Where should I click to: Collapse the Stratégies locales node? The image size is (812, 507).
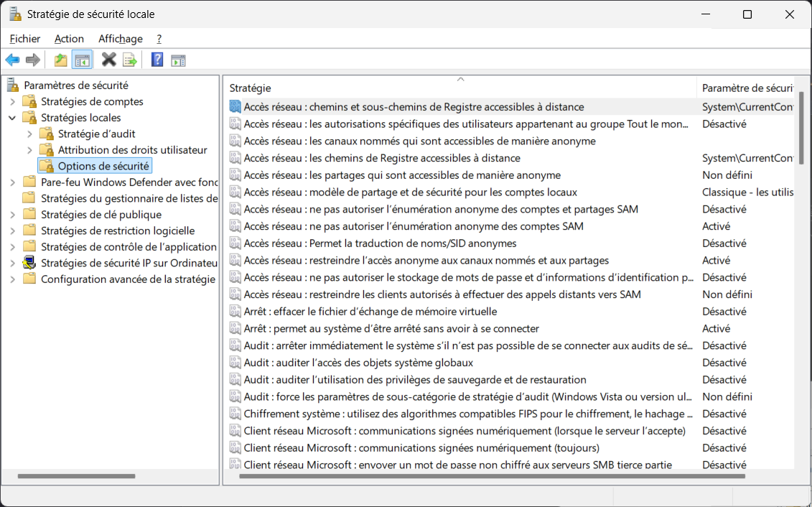pos(12,118)
